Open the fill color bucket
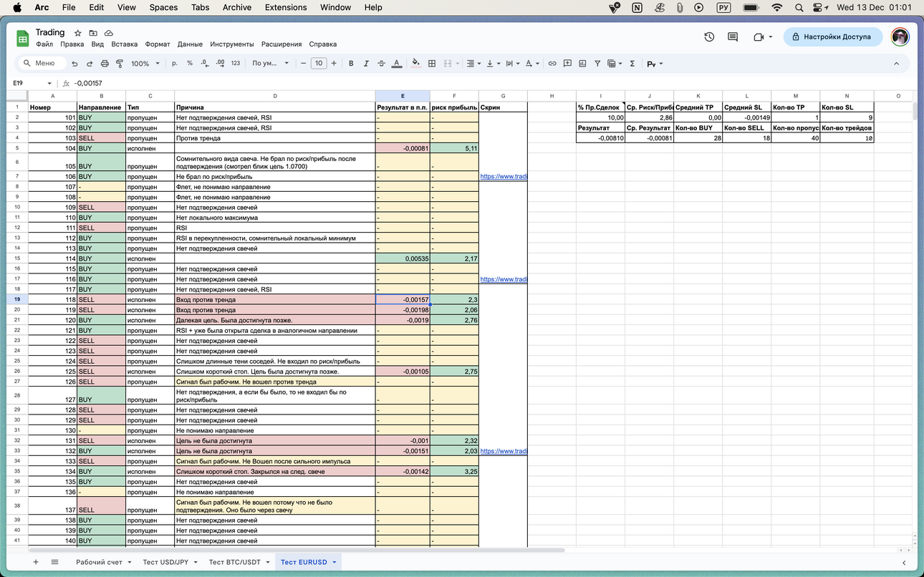Image resolution: width=924 pixels, height=577 pixels. point(416,64)
